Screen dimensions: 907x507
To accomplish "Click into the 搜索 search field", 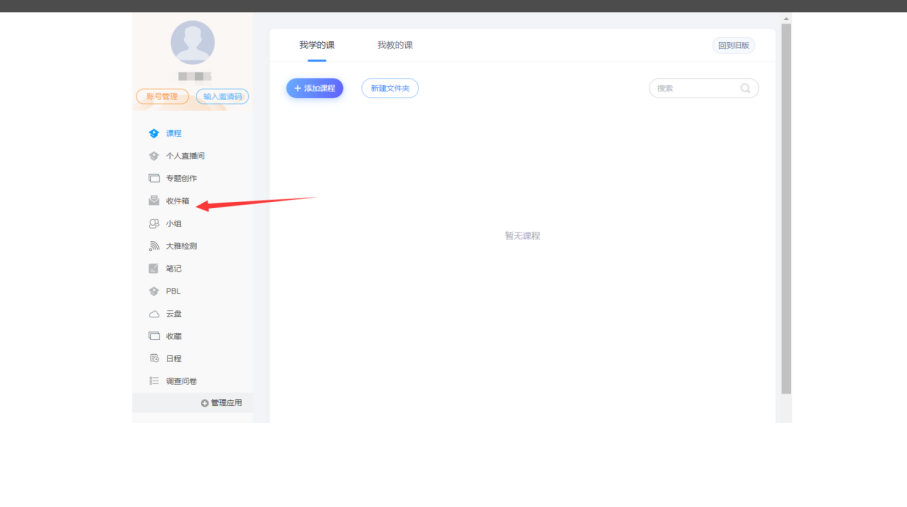I will pyautogui.click(x=695, y=88).
